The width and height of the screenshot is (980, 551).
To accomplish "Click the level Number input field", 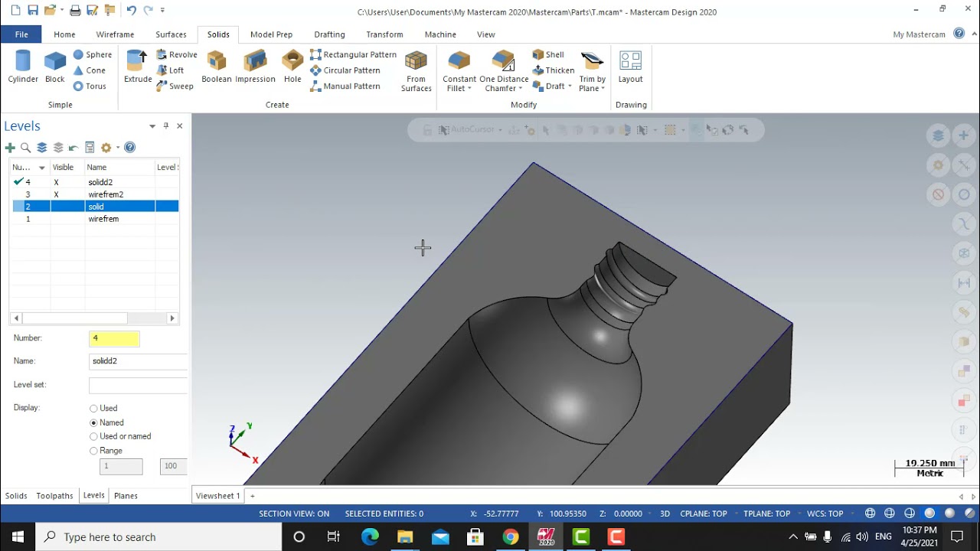I will pos(114,338).
